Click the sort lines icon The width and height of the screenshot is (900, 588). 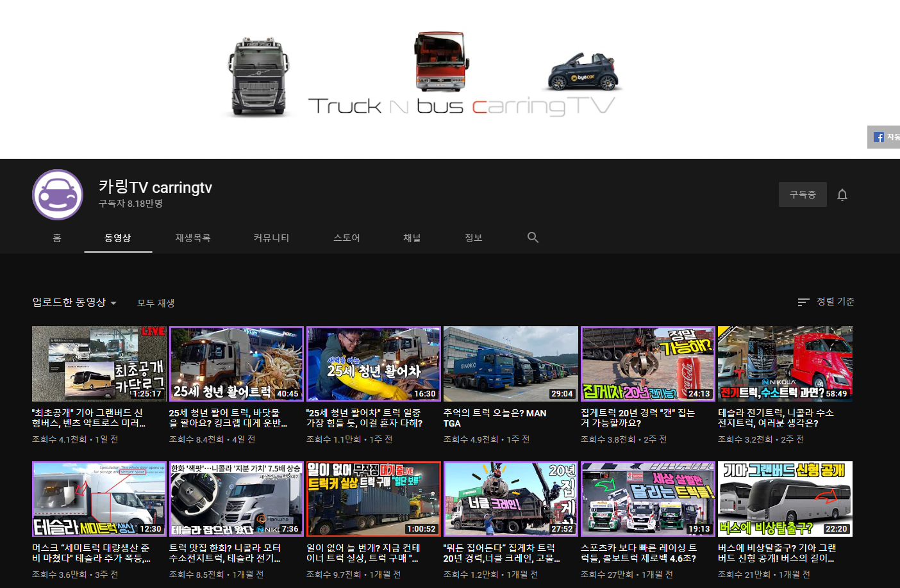pyautogui.click(x=803, y=302)
